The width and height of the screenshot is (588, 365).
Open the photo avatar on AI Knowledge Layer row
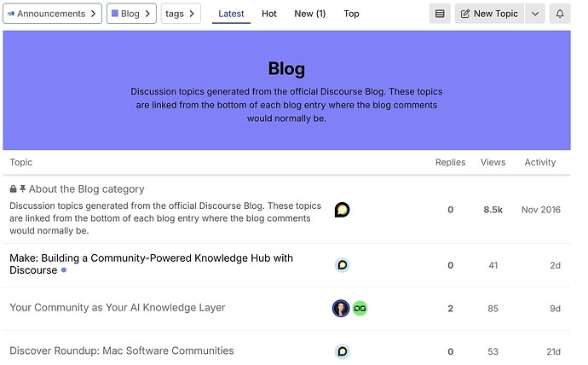(x=341, y=309)
